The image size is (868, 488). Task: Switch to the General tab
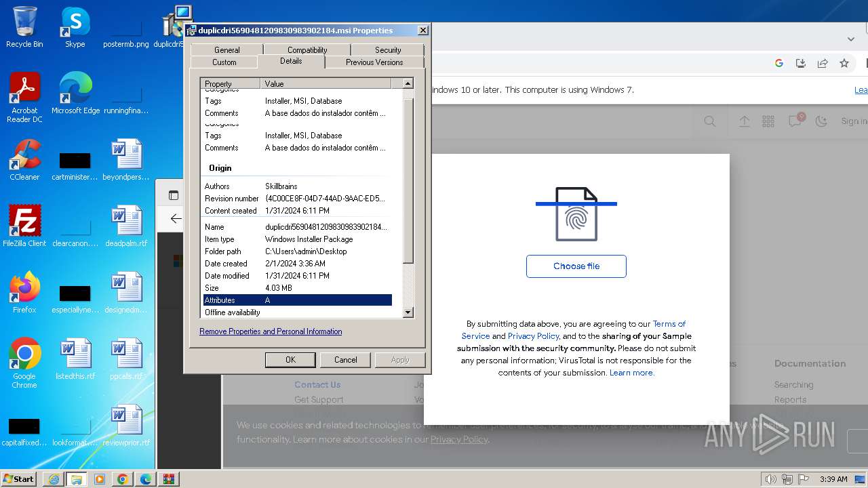point(226,49)
